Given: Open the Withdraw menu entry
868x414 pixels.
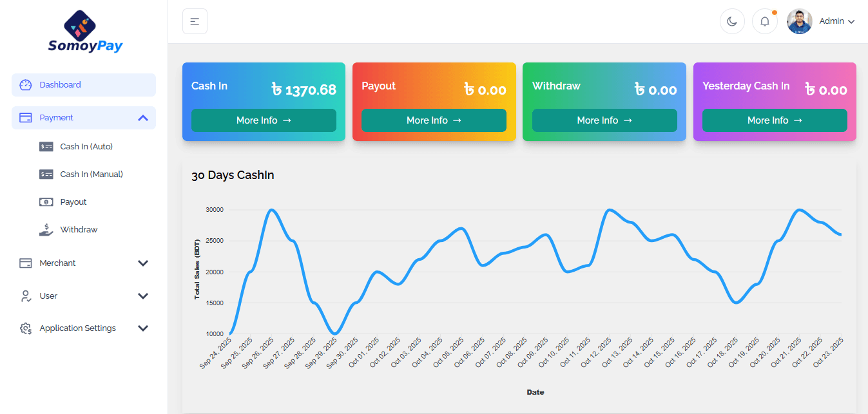Looking at the screenshot, I should click(79, 229).
